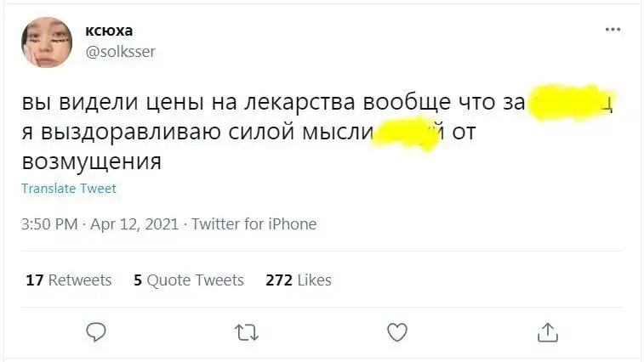The image size is (644, 362).
Task: Like the tweet with the heart icon
Action: coord(397,331)
